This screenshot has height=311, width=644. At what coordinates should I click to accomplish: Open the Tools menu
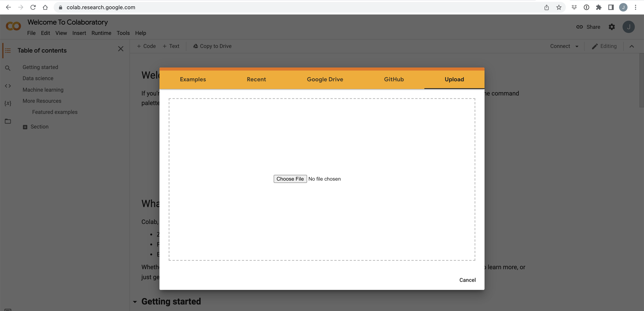click(x=123, y=33)
